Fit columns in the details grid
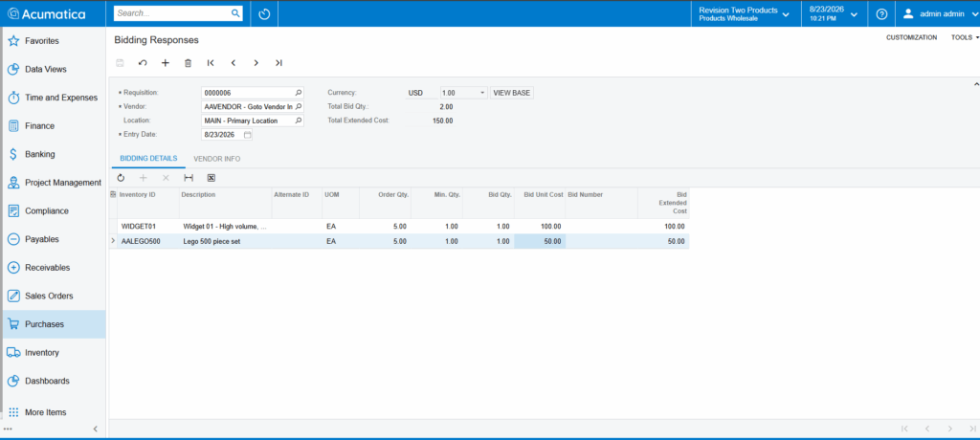The image size is (980, 440). tap(189, 178)
